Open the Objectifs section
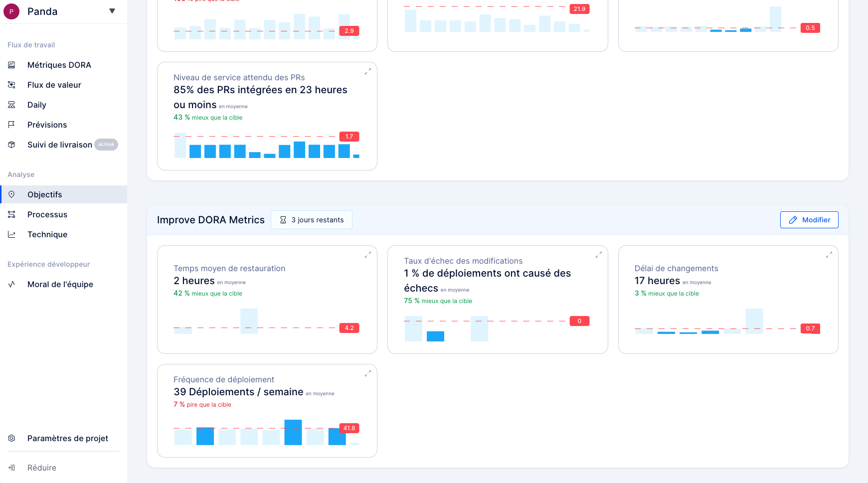This screenshot has height=483, width=868. [45, 194]
